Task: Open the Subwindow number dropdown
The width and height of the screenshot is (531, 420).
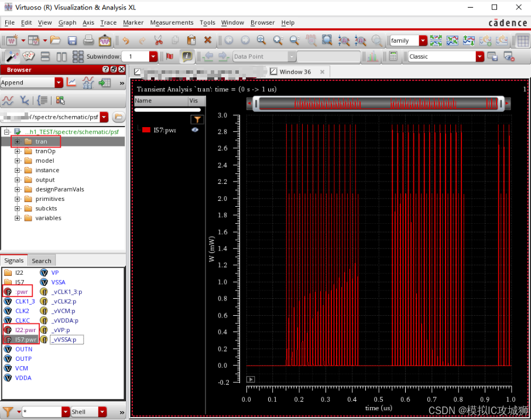Action: (x=153, y=57)
